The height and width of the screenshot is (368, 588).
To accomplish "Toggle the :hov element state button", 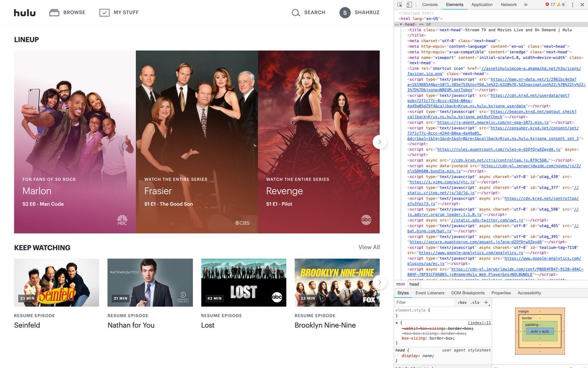I will coord(462,303).
